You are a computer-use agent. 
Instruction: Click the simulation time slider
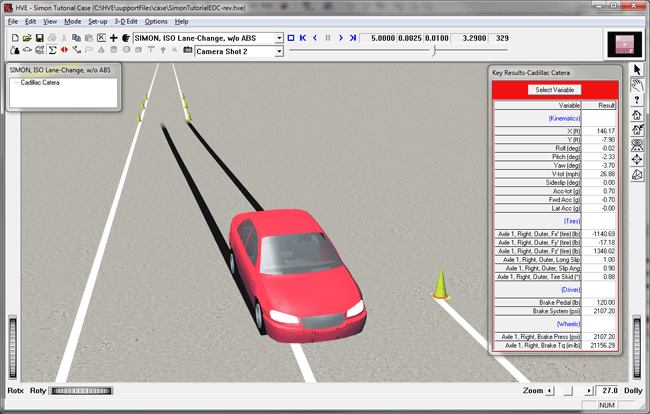pyautogui.click(x=432, y=50)
